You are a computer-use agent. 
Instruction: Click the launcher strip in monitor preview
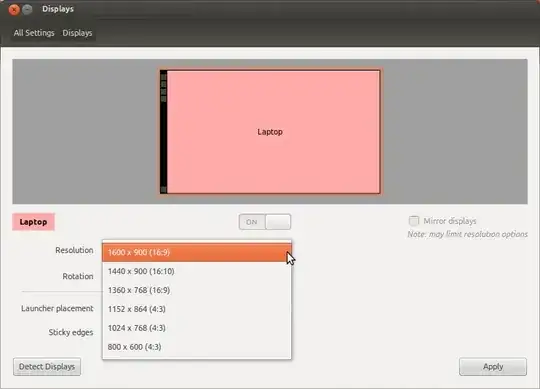pos(164,132)
